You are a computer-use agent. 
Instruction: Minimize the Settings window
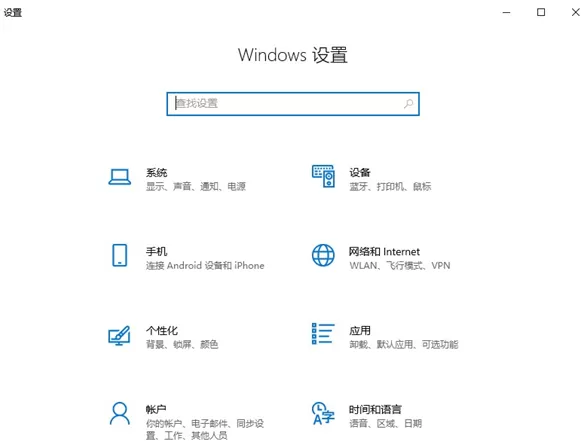[506, 12]
